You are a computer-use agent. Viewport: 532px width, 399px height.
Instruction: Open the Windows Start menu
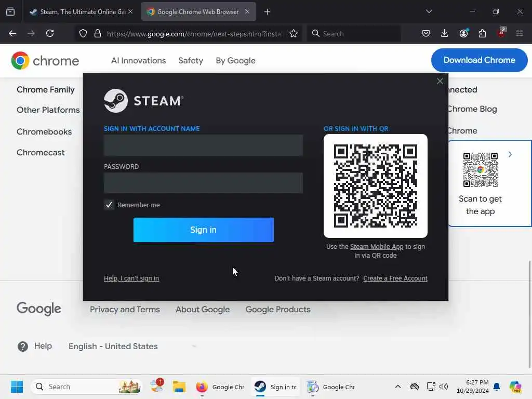pos(17,387)
